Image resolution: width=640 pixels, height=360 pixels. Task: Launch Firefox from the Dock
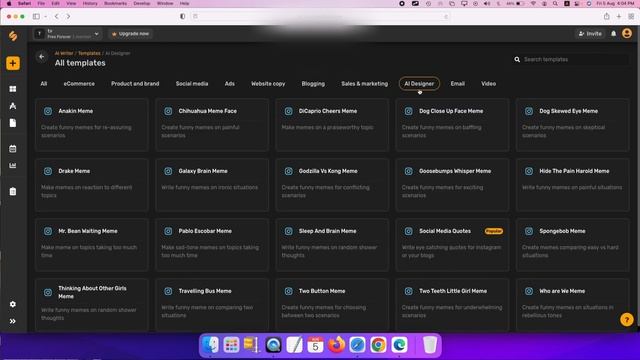point(336,345)
